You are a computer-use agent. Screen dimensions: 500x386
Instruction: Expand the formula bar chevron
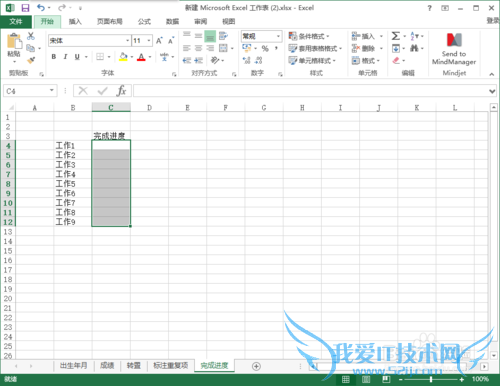tap(492, 91)
